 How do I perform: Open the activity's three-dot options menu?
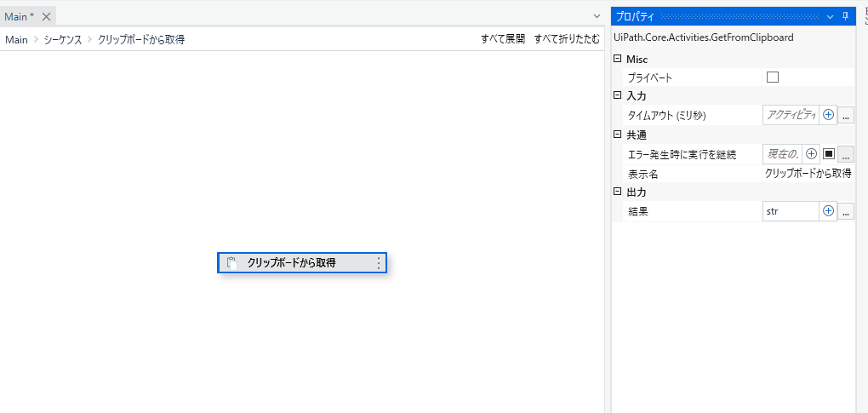(x=379, y=263)
